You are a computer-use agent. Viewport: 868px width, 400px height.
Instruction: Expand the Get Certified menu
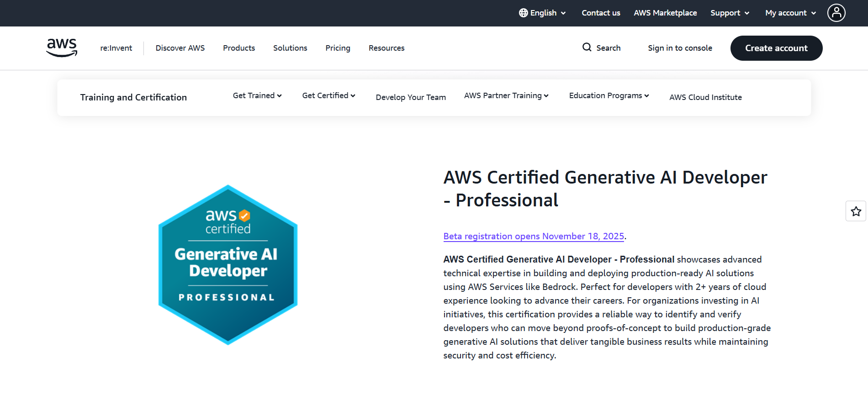(328, 95)
